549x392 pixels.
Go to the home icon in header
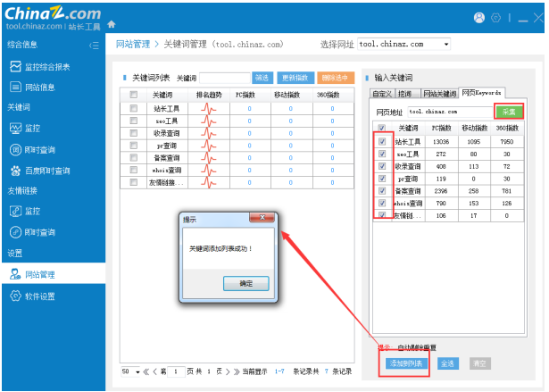pyautogui.click(x=112, y=24)
